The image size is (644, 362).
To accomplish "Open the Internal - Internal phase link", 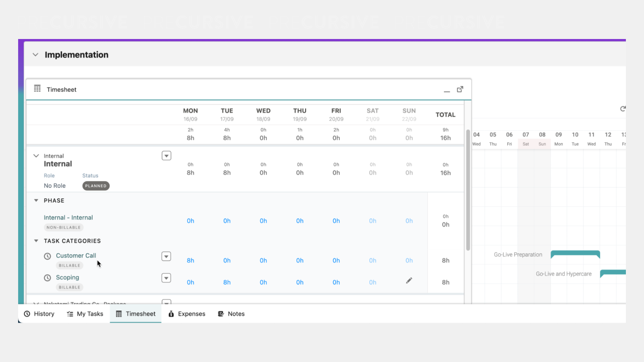I will pos(68,218).
